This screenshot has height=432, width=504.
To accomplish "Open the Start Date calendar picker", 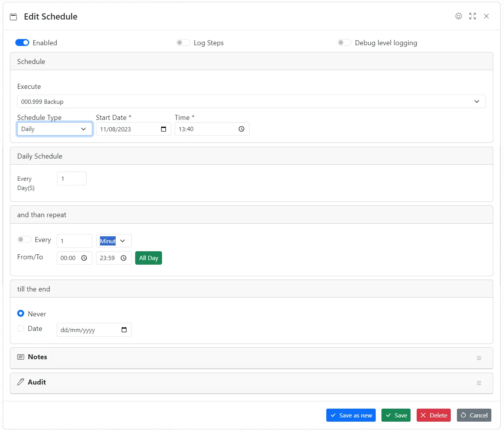I will click(164, 129).
